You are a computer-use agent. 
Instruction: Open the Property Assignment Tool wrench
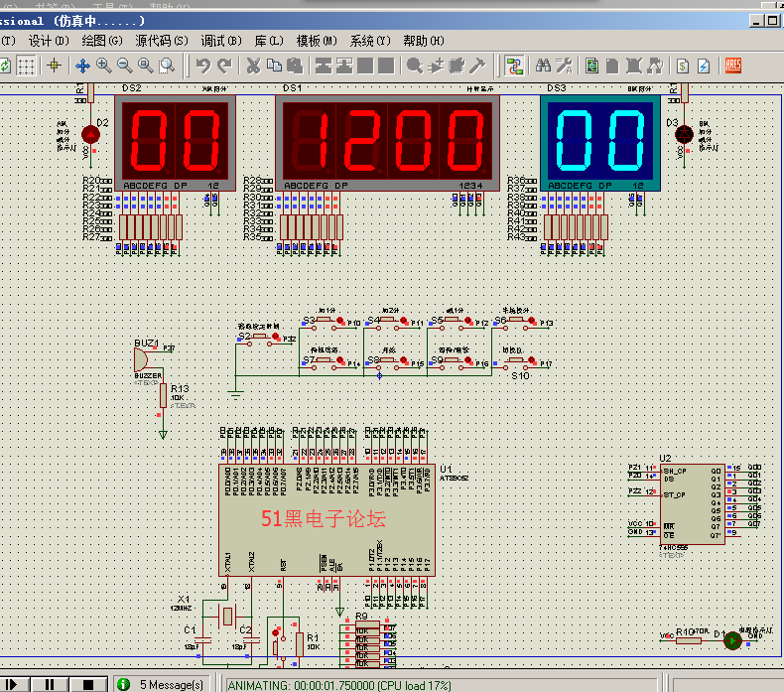tap(564, 66)
